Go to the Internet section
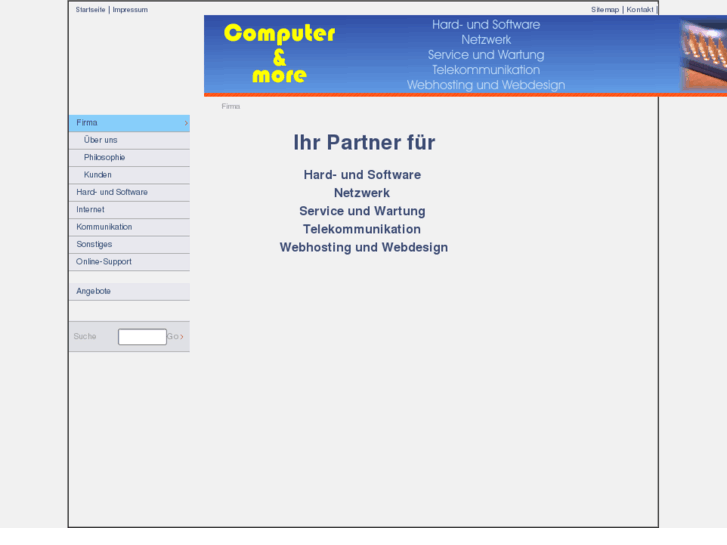 [x=129, y=210]
